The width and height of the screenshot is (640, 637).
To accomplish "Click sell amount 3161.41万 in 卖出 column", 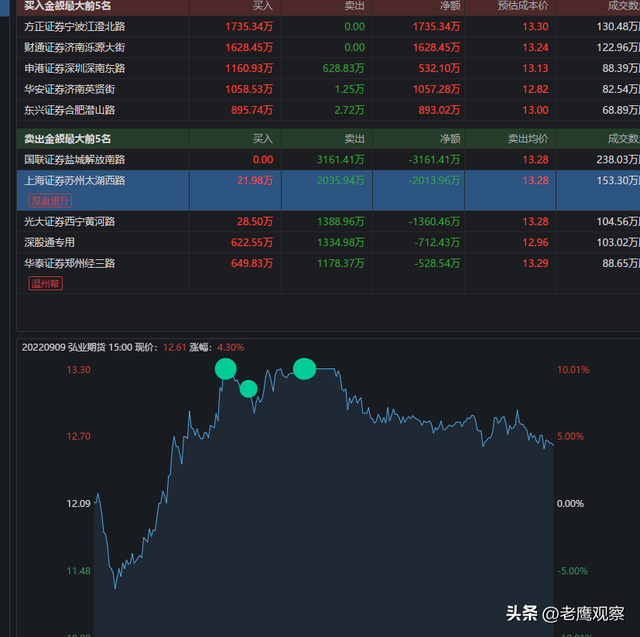I will pos(341,160).
